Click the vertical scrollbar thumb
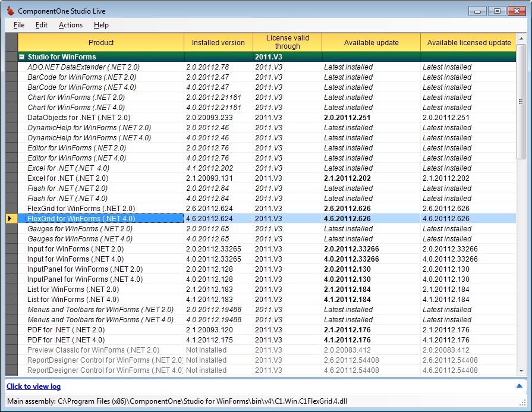The height and width of the screenshot is (412, 532). pyautogui.click(x=521, y=101)
